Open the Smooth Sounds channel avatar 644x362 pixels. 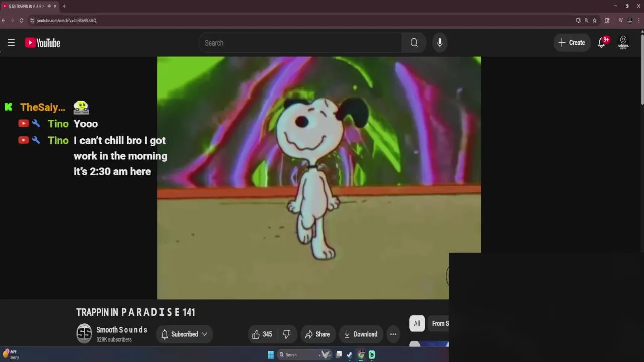pos(84,334)
